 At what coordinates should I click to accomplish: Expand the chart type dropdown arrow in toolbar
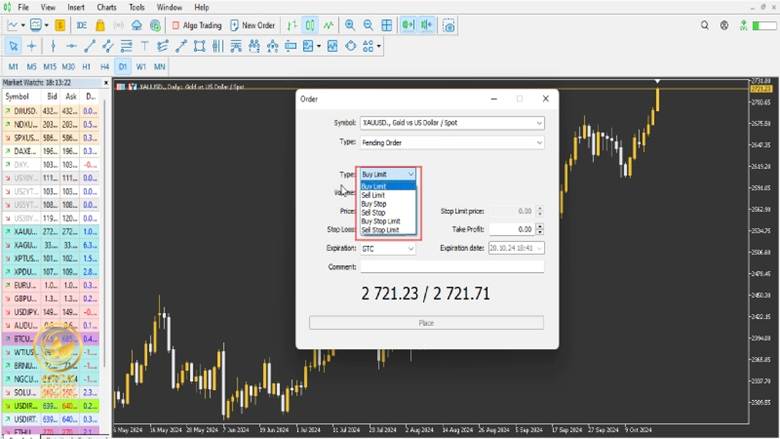coord(23,25)
